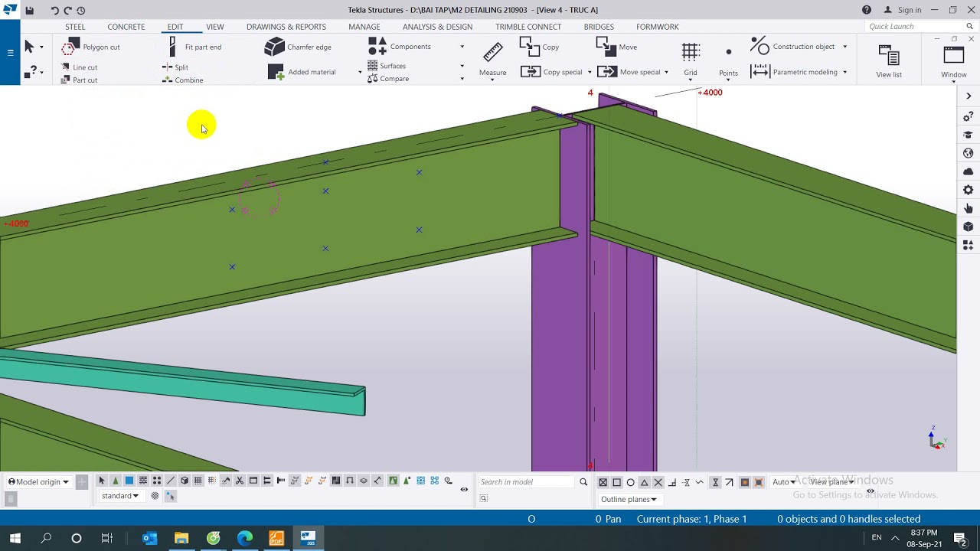Screen dimensions: 980x551
Task: Choose the Line cut tool
Action: [x=79, y=67]
